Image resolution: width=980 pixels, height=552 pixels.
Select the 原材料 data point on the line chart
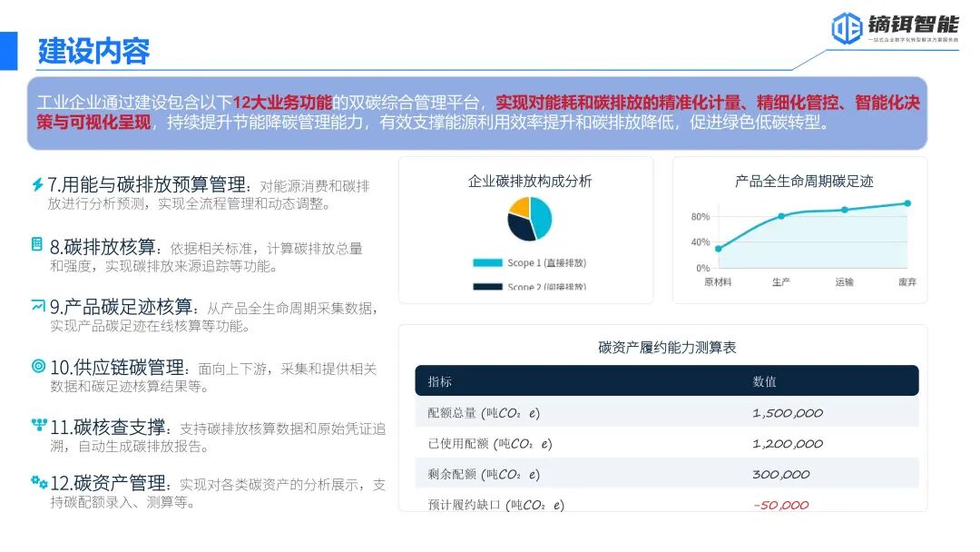[718, 249]
